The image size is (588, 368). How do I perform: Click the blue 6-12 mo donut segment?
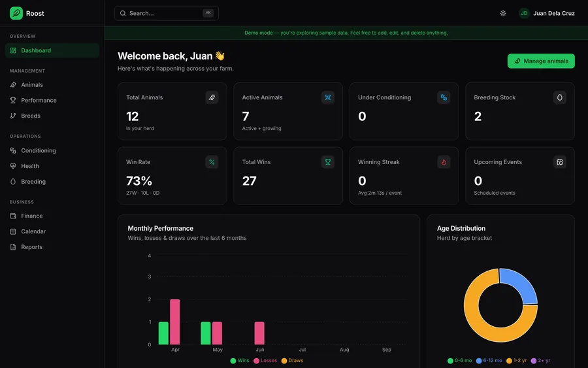pos(522,285)
